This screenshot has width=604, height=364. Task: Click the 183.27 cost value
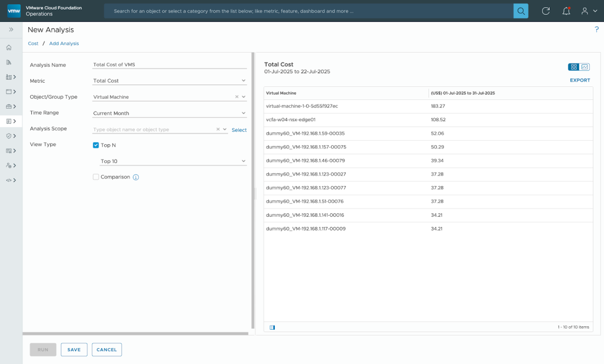(438, 106)
